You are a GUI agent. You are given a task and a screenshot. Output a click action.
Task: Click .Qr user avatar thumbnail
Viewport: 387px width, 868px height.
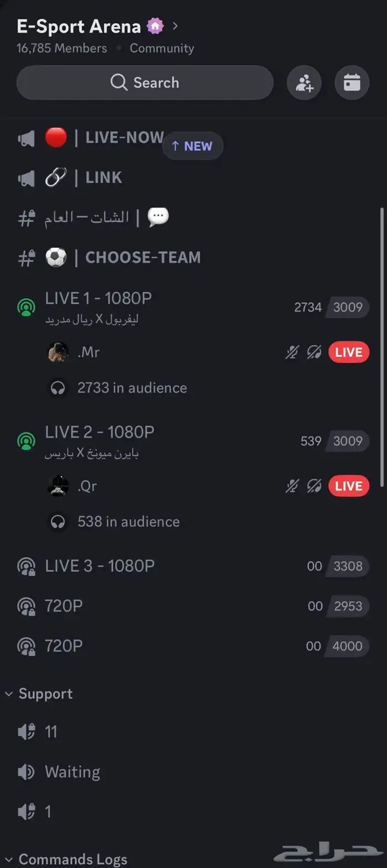pos(58,486)
